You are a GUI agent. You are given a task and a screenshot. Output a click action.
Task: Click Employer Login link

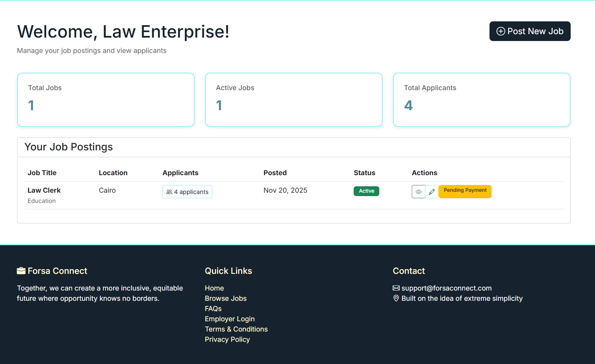[229, 319]
